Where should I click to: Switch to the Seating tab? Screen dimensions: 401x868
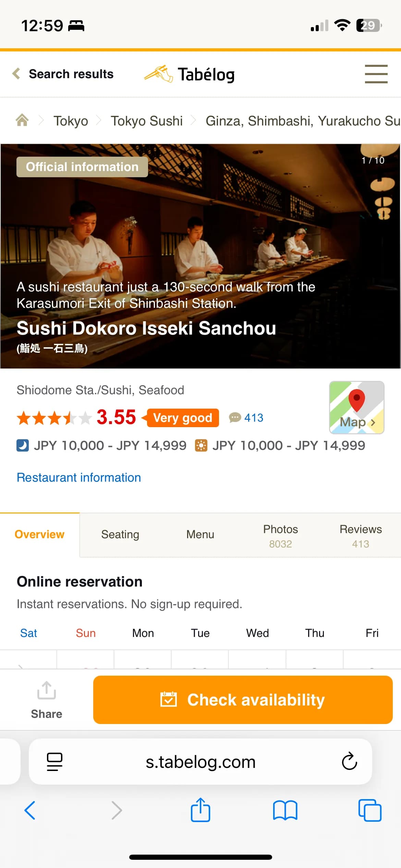(120, 534)
